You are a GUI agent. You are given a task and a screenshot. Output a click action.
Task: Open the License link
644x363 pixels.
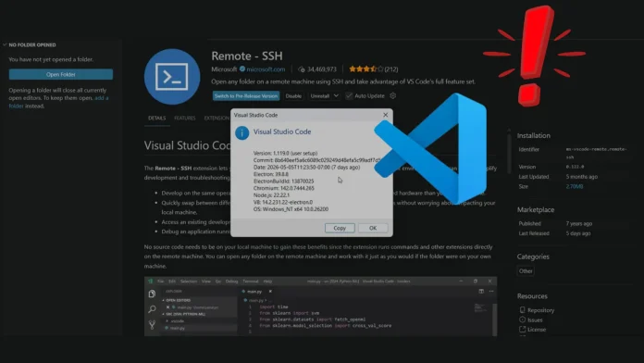coord(537,330)
